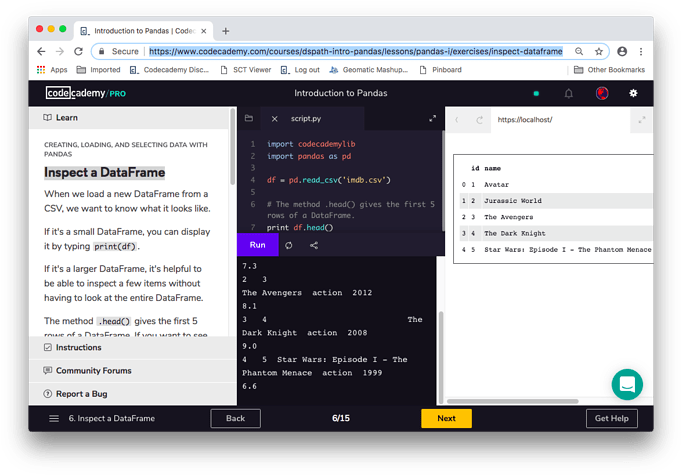Click the Codecademy PRO logo
The image size is (681, 475).
86,93
